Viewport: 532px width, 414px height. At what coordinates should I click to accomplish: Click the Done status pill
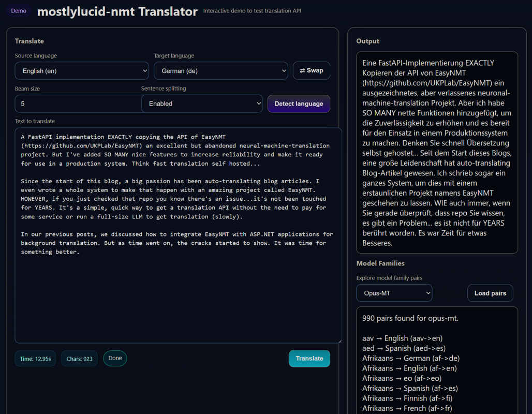(115, 358)
